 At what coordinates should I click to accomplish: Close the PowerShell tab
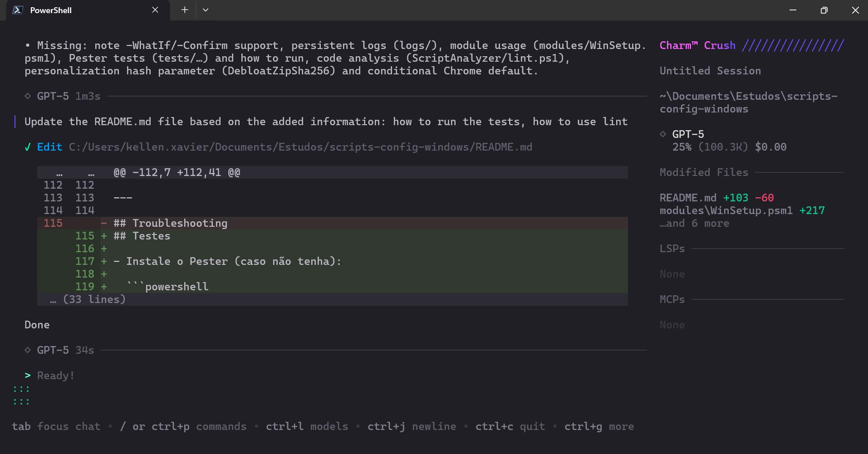tap(155, 10)
